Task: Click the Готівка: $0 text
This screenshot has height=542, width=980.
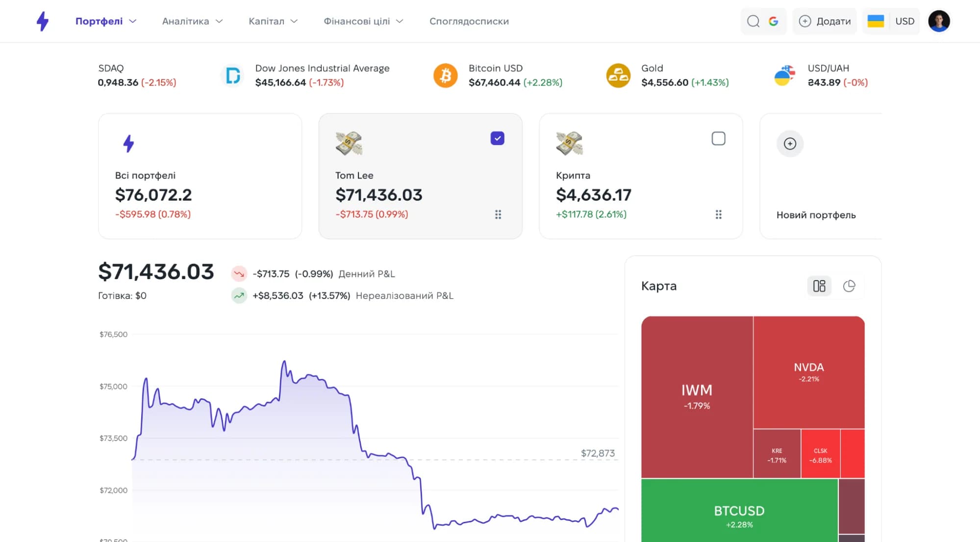Action: pos(122,296)
